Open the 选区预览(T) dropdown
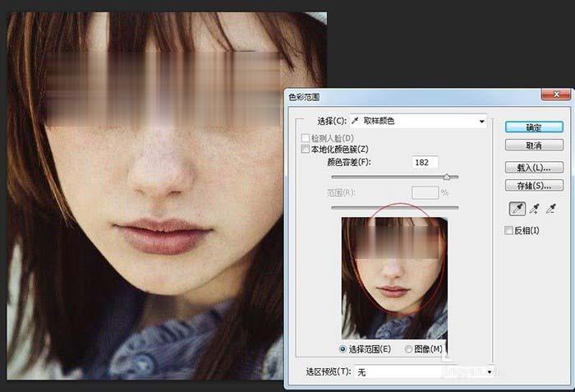 [424, 371]
